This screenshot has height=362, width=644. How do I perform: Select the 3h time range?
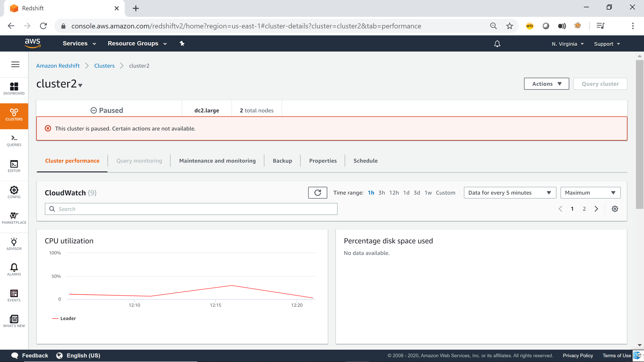[x=382, y=193]
